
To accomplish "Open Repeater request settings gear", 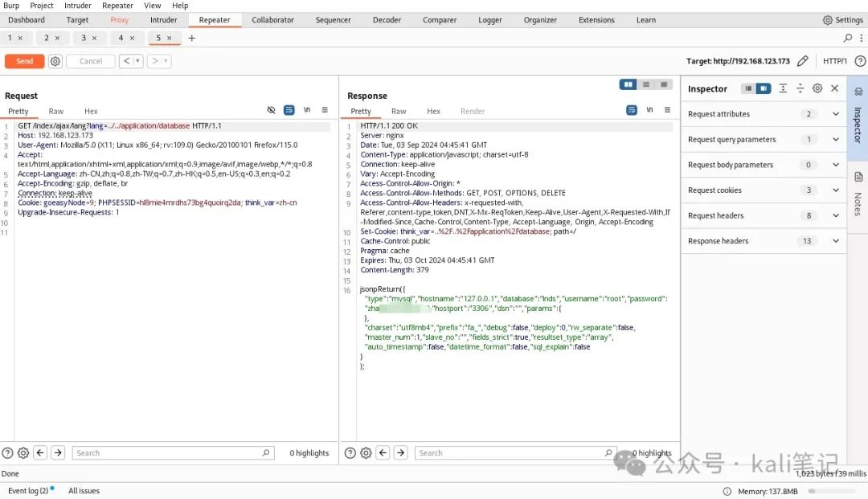I will (x=55, y=61).
